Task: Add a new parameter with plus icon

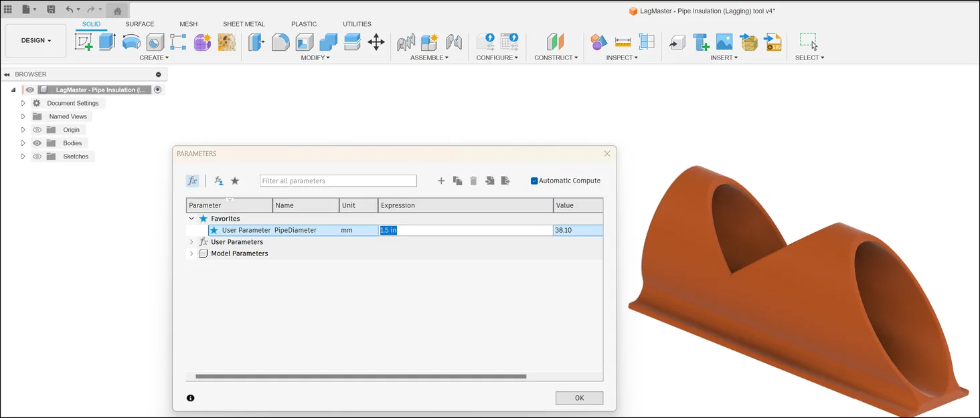Action: coord(441,181)
